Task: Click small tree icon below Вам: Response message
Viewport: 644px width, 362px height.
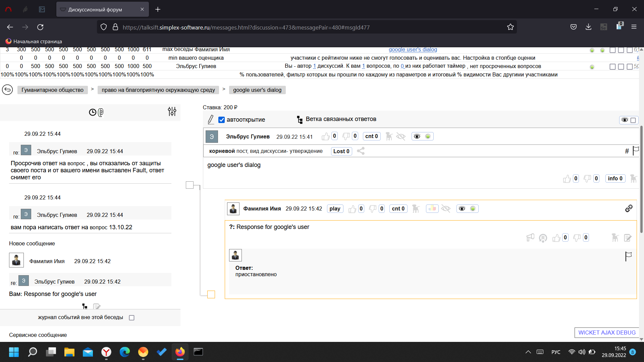Action: pyautogui.click(x=85, y=306)
